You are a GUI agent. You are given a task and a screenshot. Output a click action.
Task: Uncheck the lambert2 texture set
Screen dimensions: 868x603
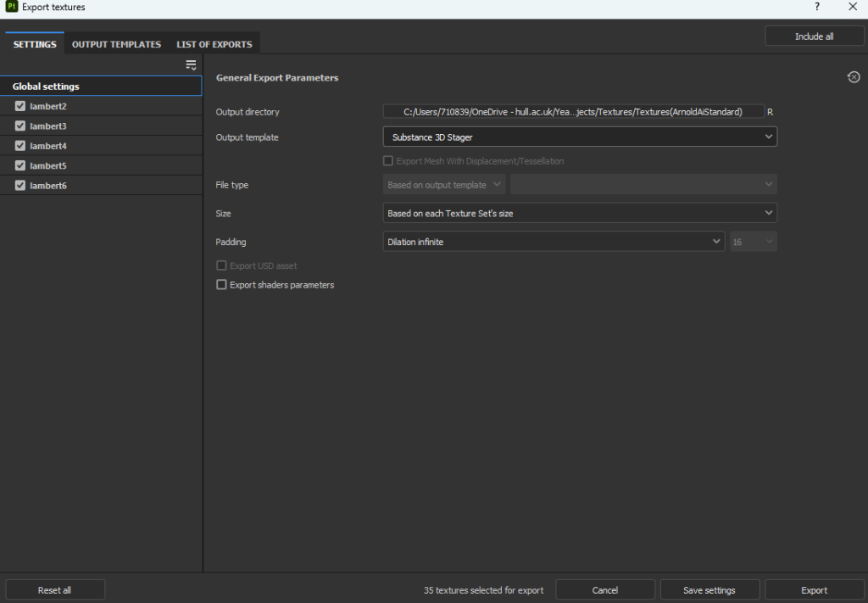tap(20, 107)
